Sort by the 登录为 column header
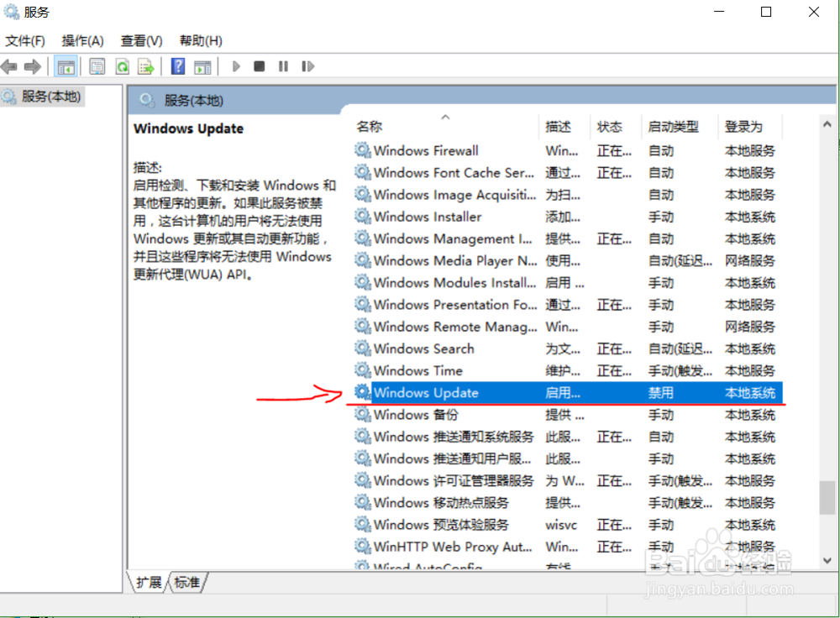Image resolution: width=840 pixels, height=618 pixels. point(749,127)
